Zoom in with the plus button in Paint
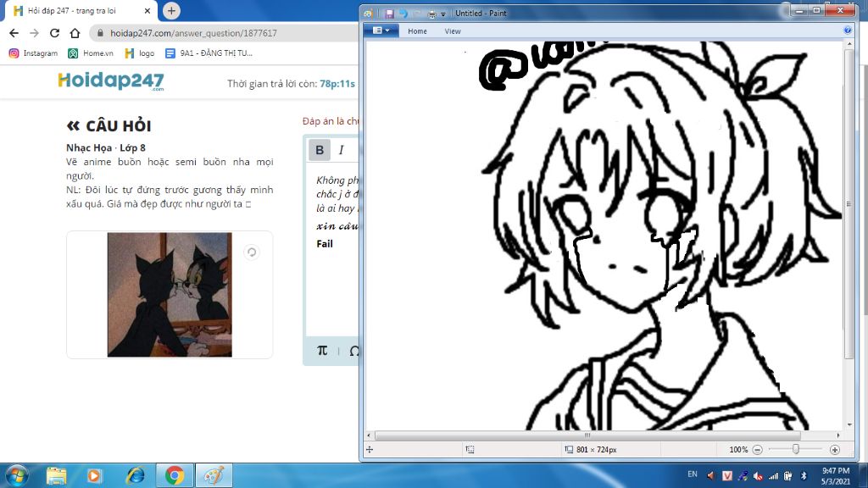The width and height of the screenshot is (868, 488). coord(835,450)
